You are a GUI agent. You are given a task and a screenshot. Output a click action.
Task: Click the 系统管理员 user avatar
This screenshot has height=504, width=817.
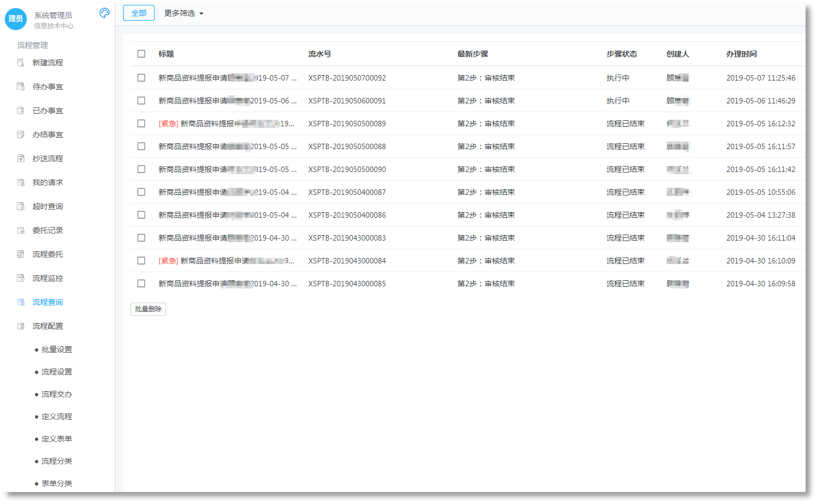[x=16, y=19]
